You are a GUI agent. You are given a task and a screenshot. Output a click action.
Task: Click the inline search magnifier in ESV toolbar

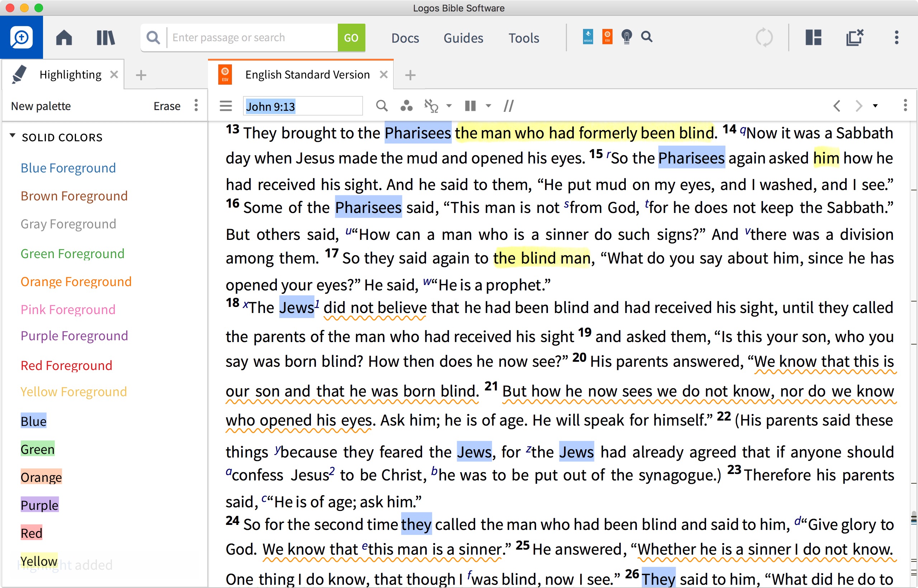382,106
